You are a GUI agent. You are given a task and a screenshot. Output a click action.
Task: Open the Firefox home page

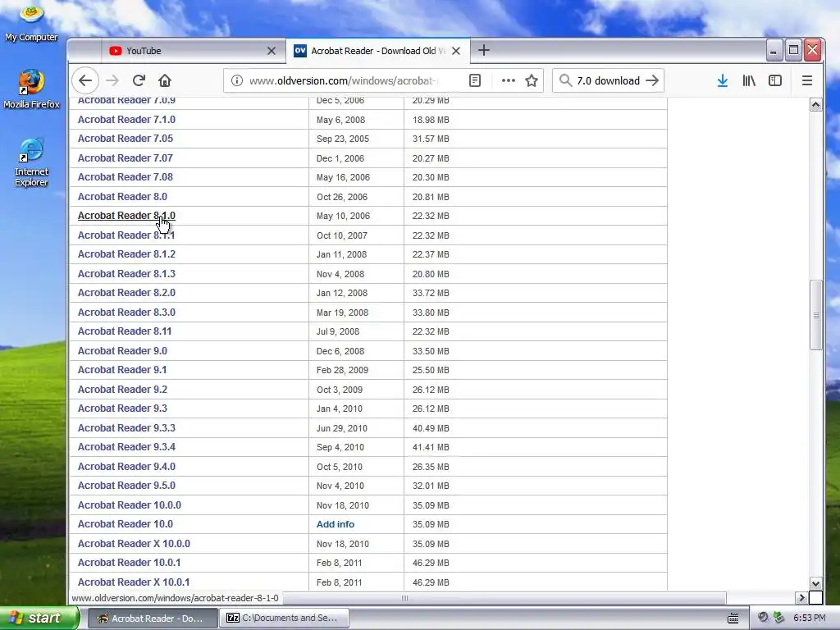165,80
